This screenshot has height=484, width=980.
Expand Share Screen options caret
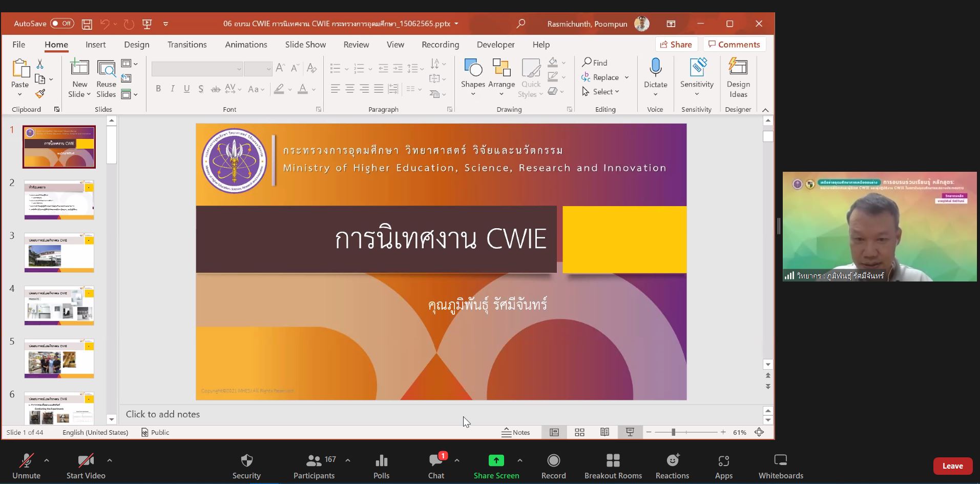(x=519, y=460)
